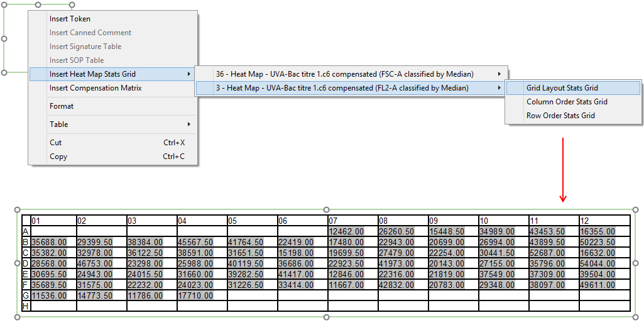This screenshot has height=325, width=644.
Task: Click Cut in context menu
Action: click(x=56, y=143)
